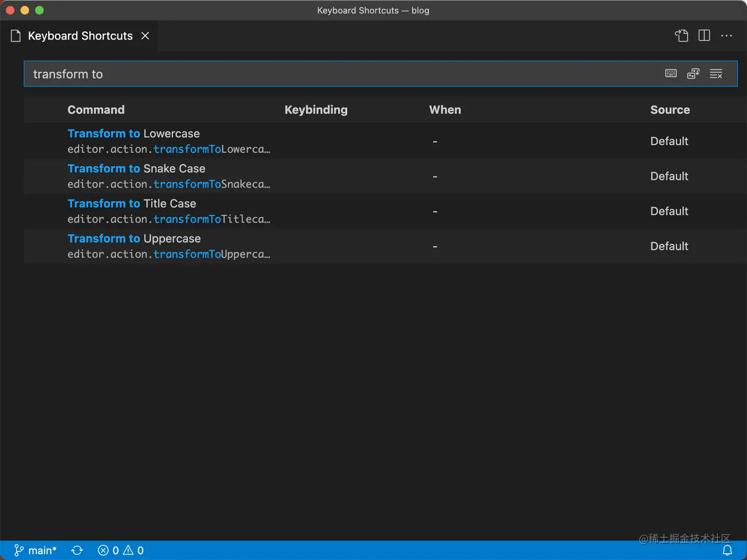Open the main* git branch picker
Screen dimensions: 747x560
pos(36,550)
